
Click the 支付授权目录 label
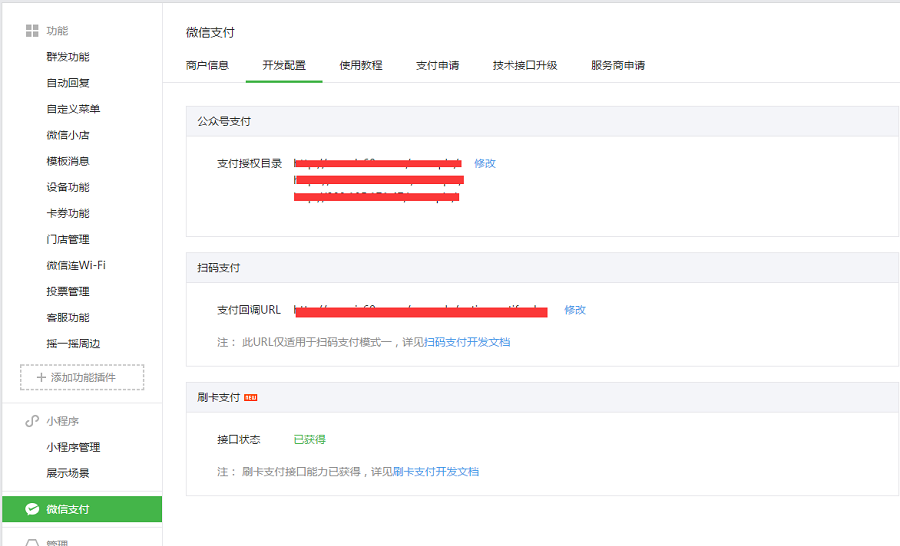[x=250, y=164]
